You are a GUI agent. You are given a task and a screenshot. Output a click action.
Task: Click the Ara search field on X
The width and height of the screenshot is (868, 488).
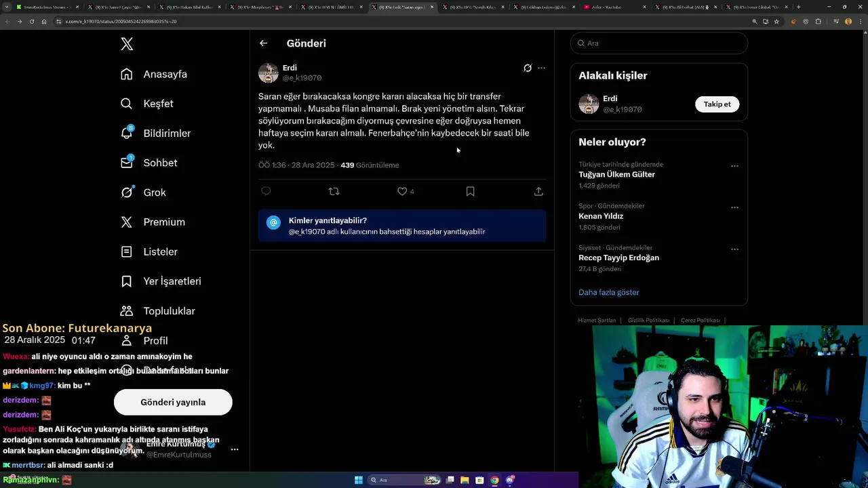coord(659,43)
